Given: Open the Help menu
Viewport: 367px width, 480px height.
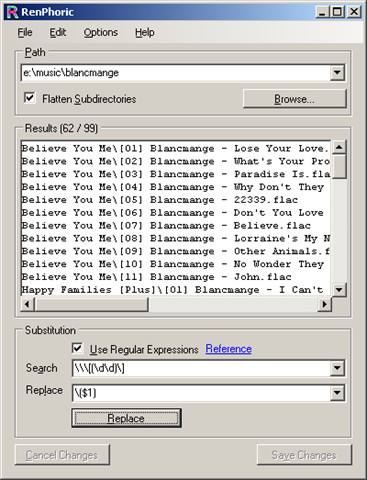Looking at the screenshot, I should coord(144,32).
